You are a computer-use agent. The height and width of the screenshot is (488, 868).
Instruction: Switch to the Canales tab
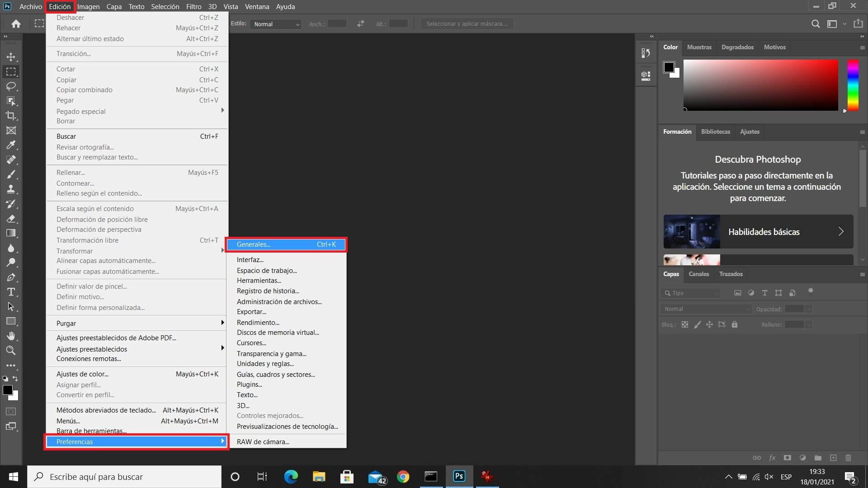698,274
